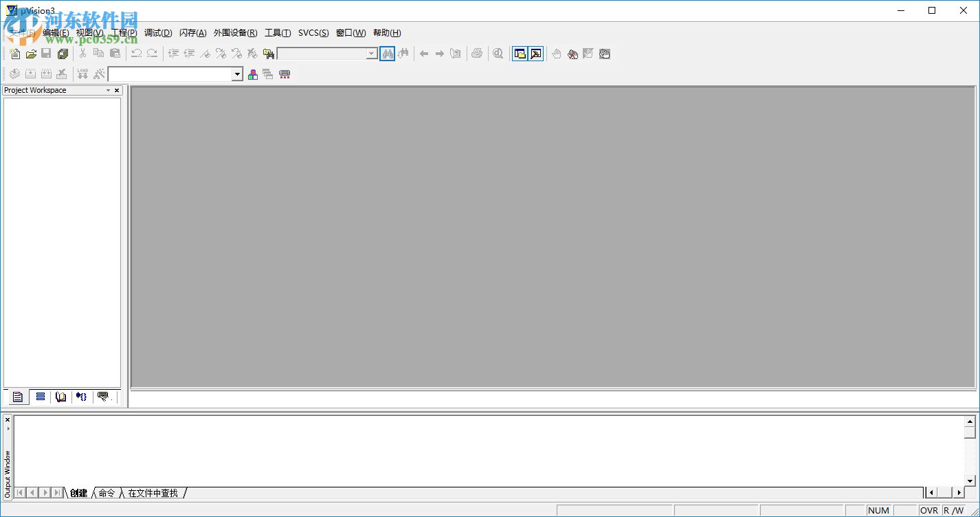
Task: Switch to the Regs tab in workspace
Action: (x=41, y=397)
